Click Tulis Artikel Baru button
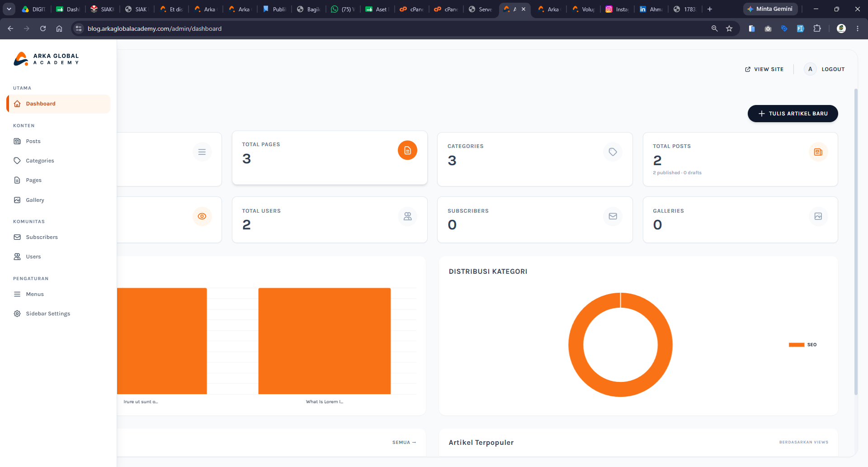The image size is (868, 467). [793, 114]
